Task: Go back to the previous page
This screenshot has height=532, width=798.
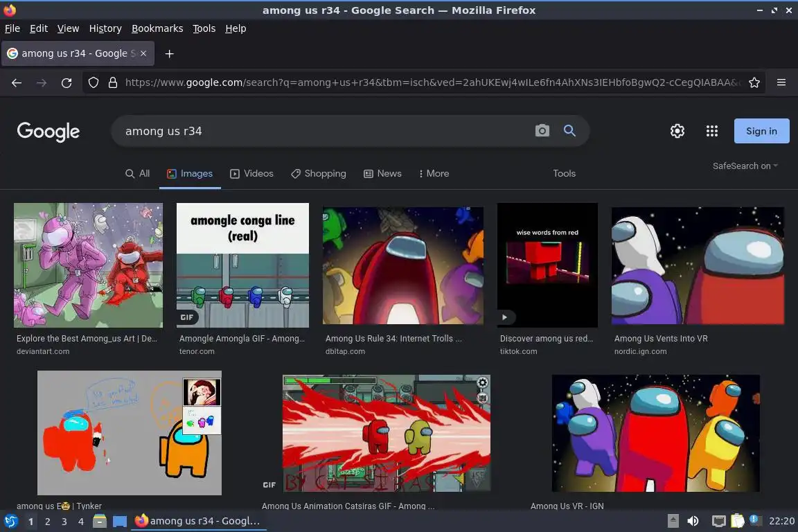Action: (x=17, y=83)
